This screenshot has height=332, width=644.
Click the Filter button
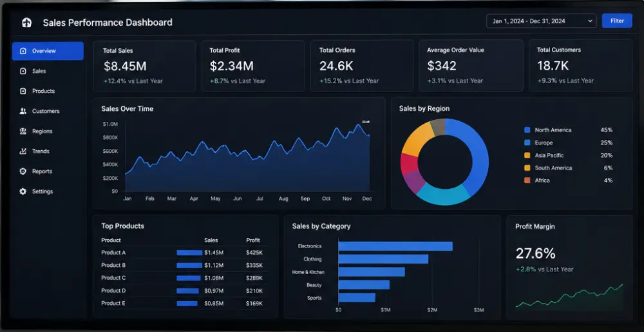click(x=617, y=21)
